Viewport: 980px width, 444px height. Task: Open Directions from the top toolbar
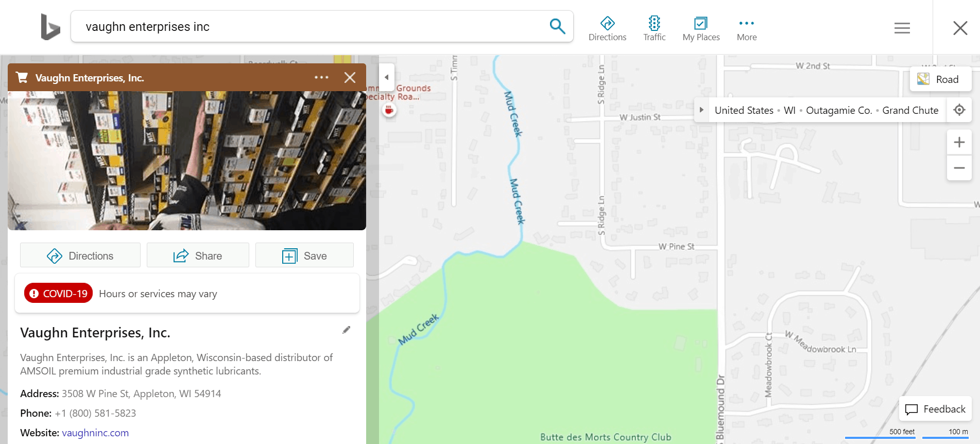(x=607, y=29)
